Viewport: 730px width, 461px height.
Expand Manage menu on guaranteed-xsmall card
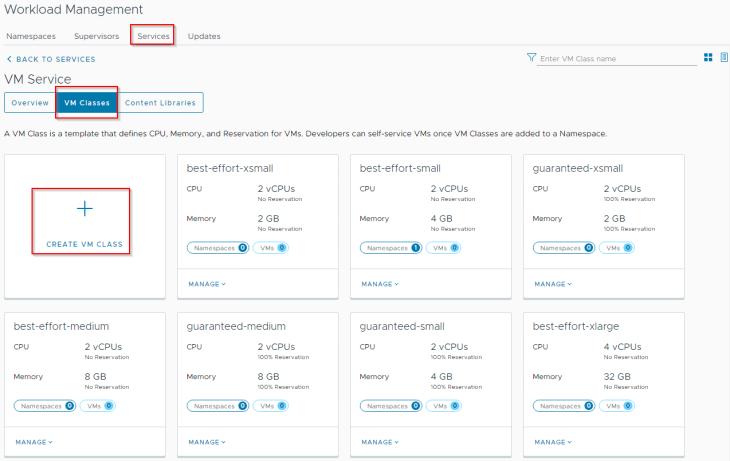(553, 284)
